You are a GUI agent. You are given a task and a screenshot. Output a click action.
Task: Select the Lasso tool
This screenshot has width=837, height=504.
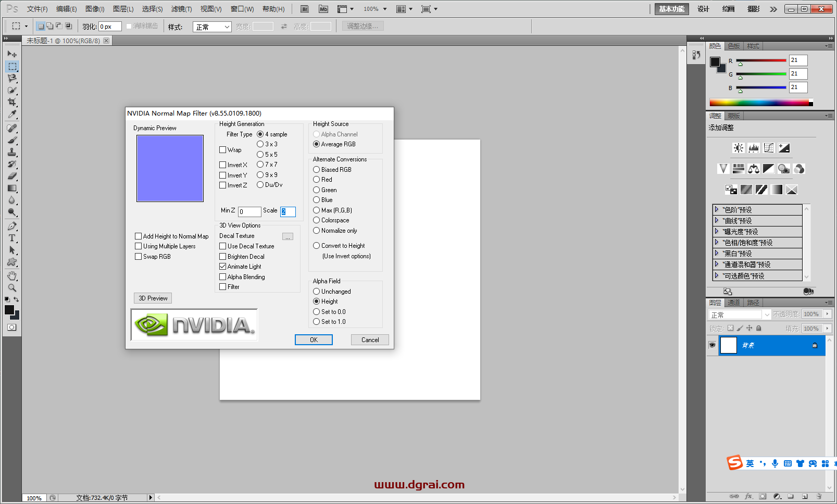pyautogui.click(x=12, y=78)
